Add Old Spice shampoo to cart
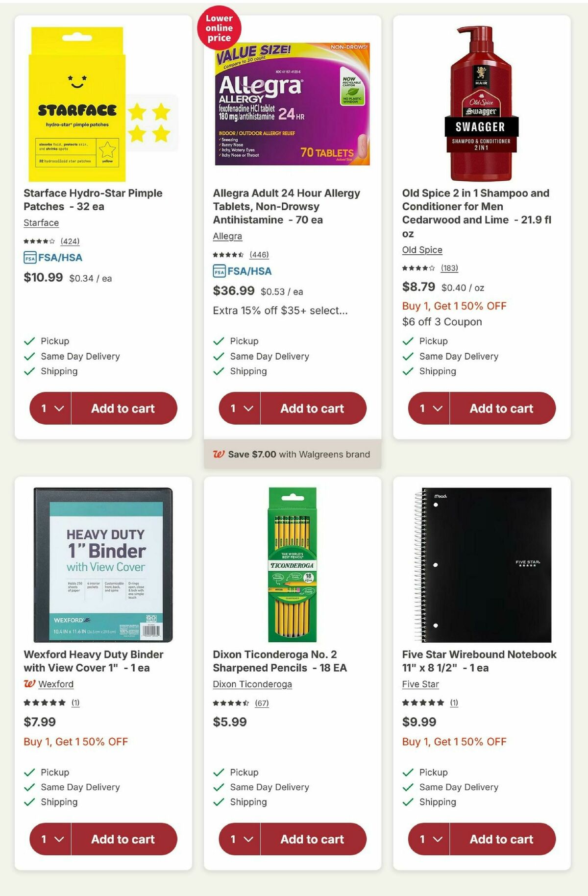This screenshot has height=896, width=588. [x=501, y=408]
